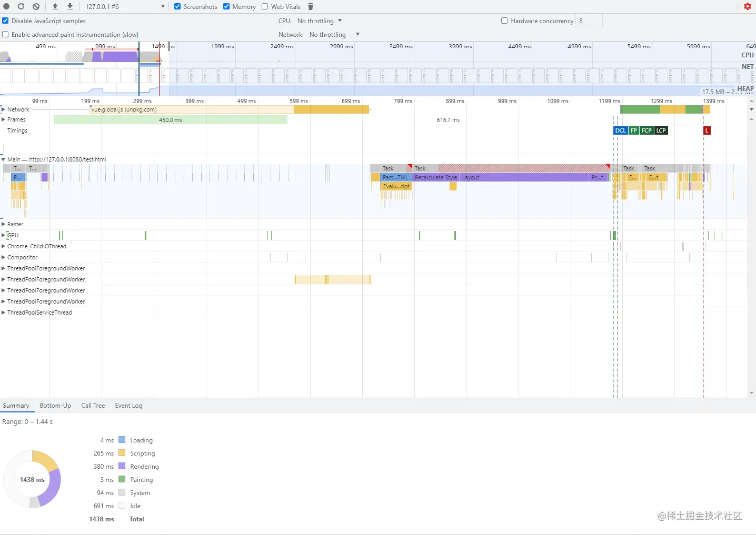The image size is (756, 535).
Task: Select the 616.7 ms frame
Action: coord(448,120)
